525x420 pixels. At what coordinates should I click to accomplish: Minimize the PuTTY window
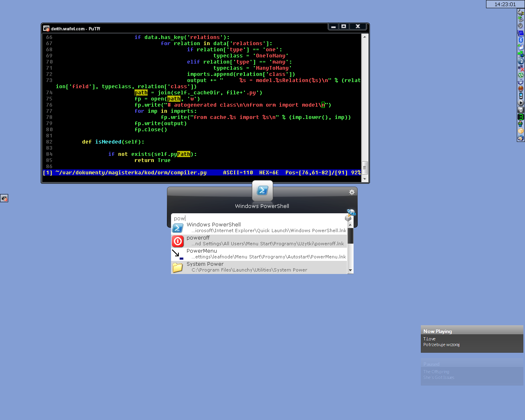click(333, 26)
